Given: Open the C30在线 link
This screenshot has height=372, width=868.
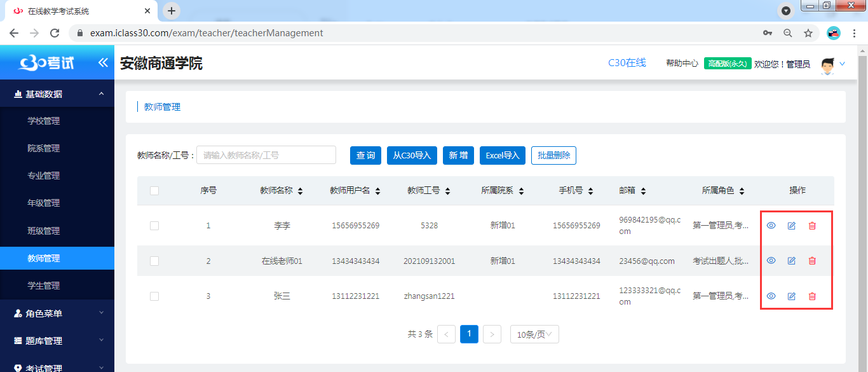Looking at the screenshot, I should pyautogui.click(x=627, y=62).
